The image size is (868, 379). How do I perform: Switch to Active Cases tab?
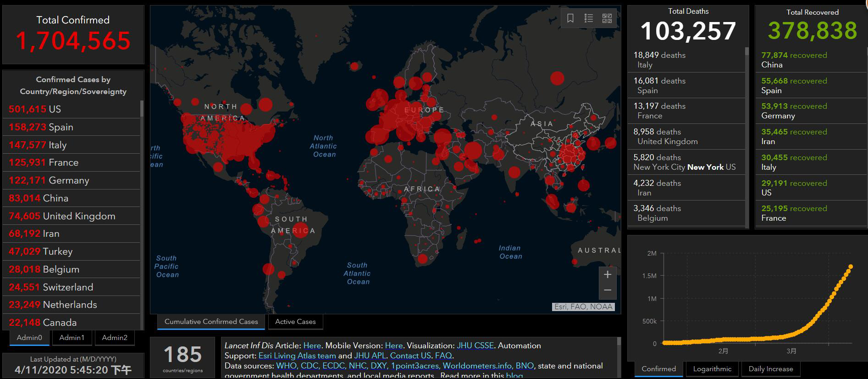[x=295, y=322]
